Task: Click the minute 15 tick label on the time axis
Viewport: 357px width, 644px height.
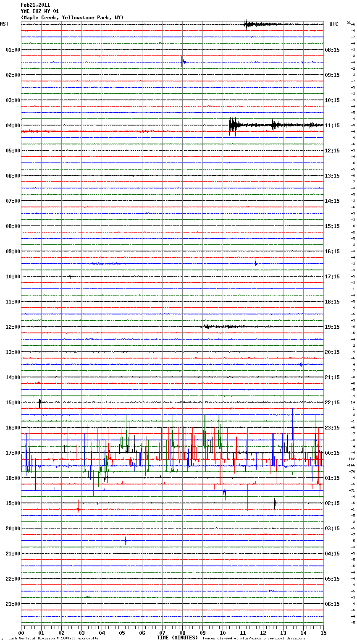Action: coord(323,633)
